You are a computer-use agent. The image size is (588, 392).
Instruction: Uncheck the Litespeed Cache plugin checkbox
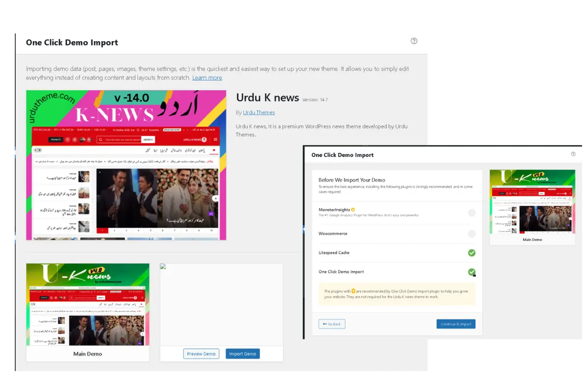[x=471, y=253]
